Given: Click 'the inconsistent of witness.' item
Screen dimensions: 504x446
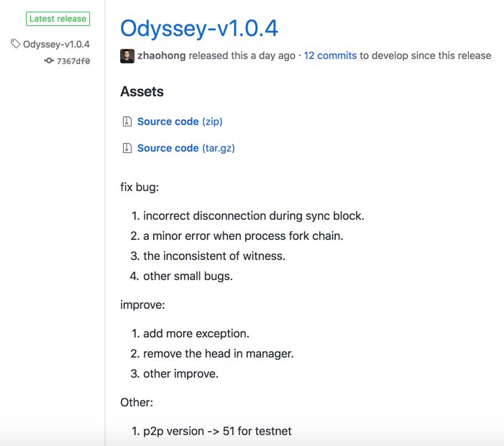Looking at the screenshot, I should click(214, 256).
